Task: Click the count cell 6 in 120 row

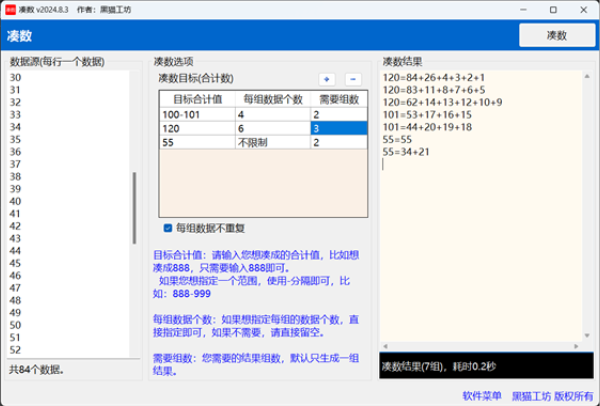Action: pos(273,129)
